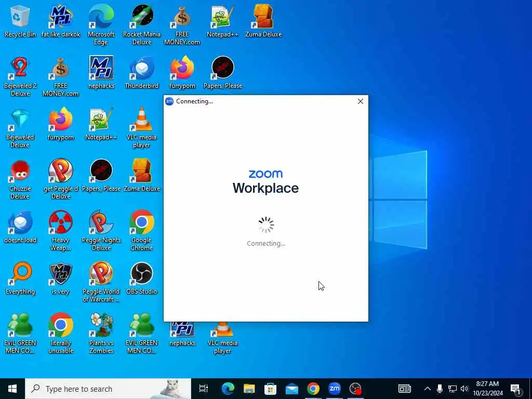This screenshot has height=399, width=532.
Task: Click the Everything search desktop icon
Action: click(20, 278)
